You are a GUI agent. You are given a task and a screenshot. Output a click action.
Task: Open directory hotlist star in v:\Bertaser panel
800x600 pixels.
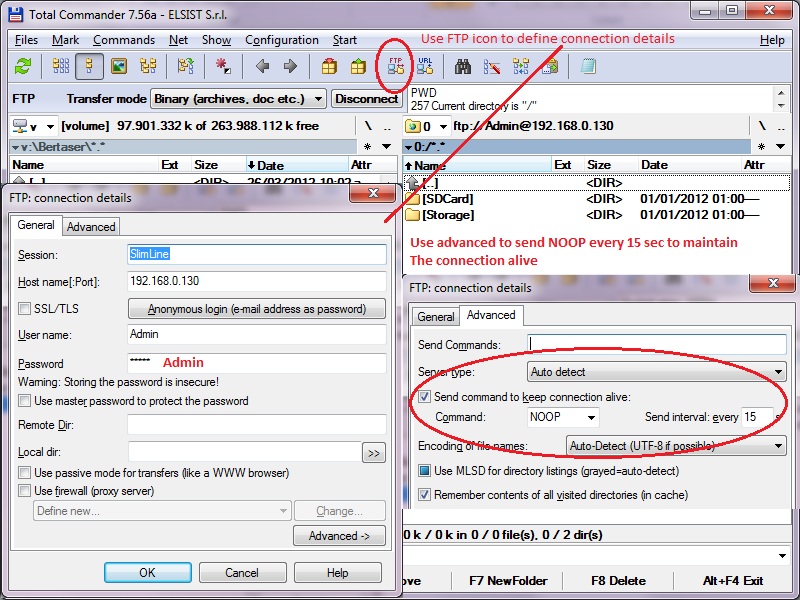coord(367,147)
